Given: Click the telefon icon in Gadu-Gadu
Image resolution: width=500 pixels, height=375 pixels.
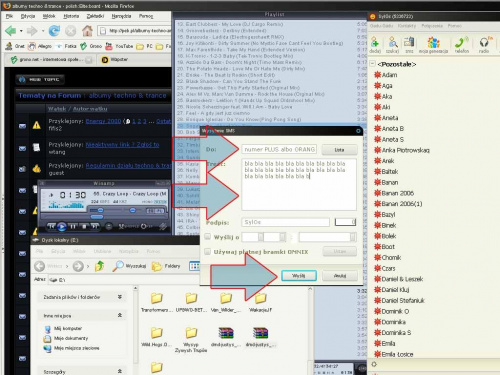Looking at the screenshot, I should 462,45.
